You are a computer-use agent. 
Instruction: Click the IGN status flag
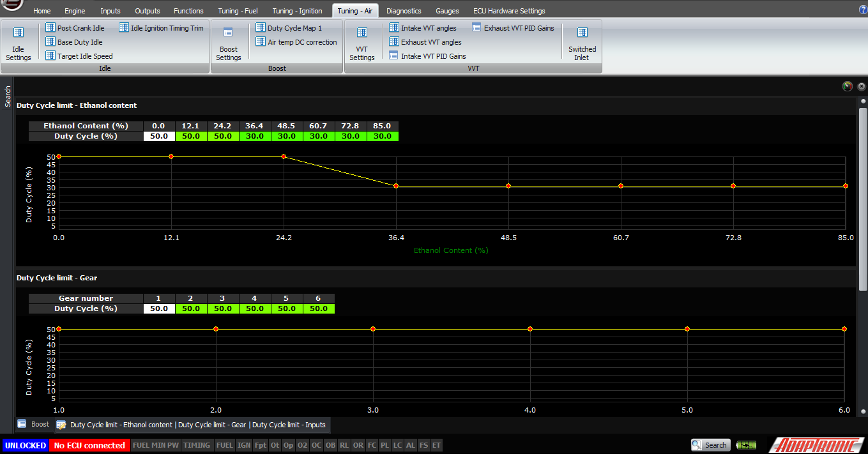243,445
